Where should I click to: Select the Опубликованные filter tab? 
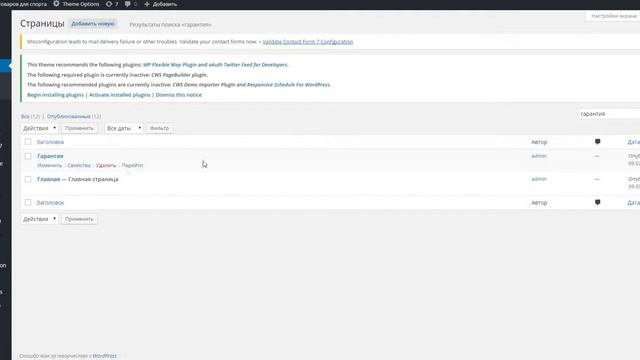point(69,116)
